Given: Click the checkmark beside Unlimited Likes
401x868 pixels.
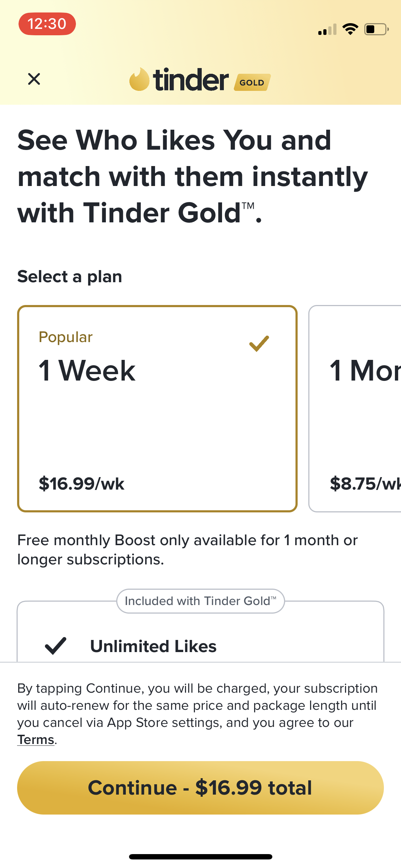Looking at the screenshot, I should [x=56, y=646].
